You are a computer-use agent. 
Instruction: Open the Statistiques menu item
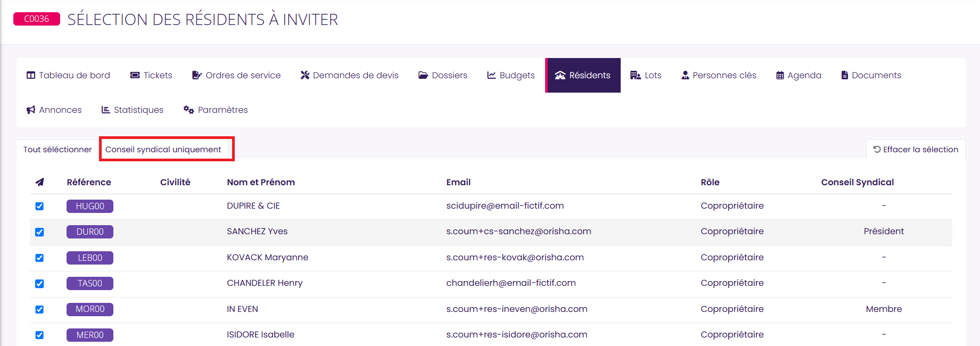tap(133, 110)
